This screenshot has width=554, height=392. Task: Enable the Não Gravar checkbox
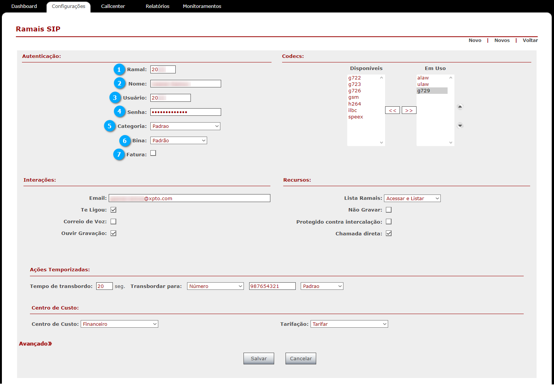click(x=389, y=210)
